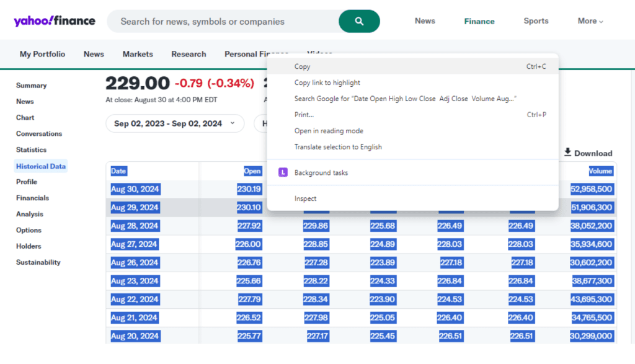Choose Copy link to highlight
The height and width of the screenshot is (364, 635).
pyautogui.click(x=327, y=82)
